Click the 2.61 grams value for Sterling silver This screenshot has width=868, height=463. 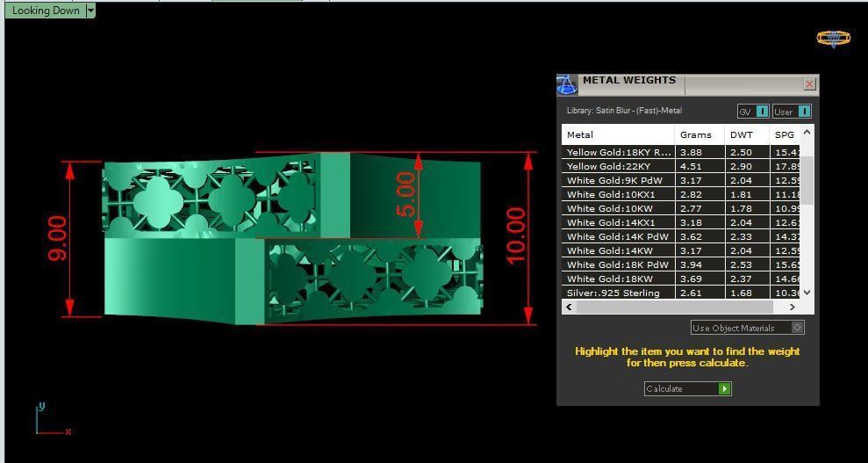click(x=691, y=293)
